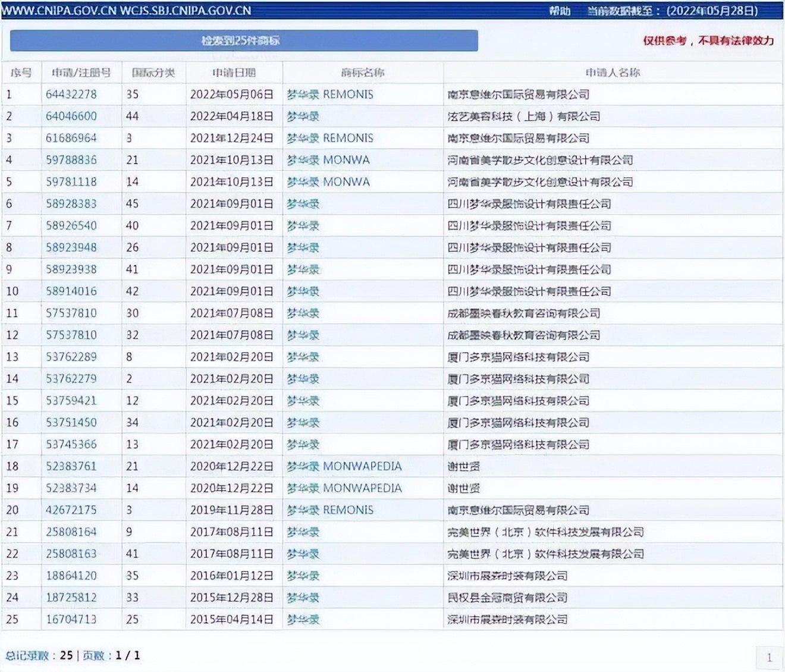This screenshot has height=672, width=785.
Task: Open the 帮助 help link
Action: pos(560,11)
